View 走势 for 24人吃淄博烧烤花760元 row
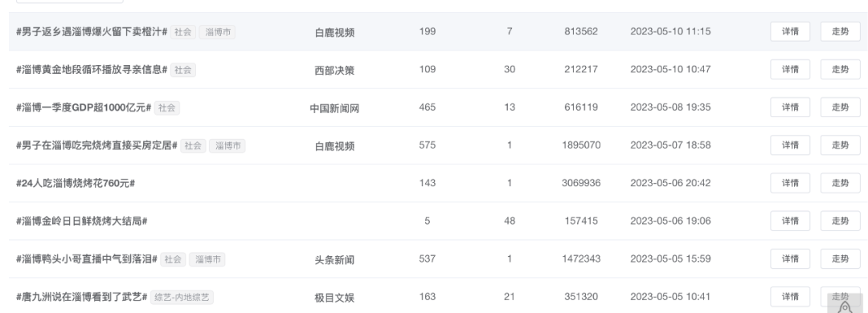This screenshot has width=868, height=313. click(841, 183)
